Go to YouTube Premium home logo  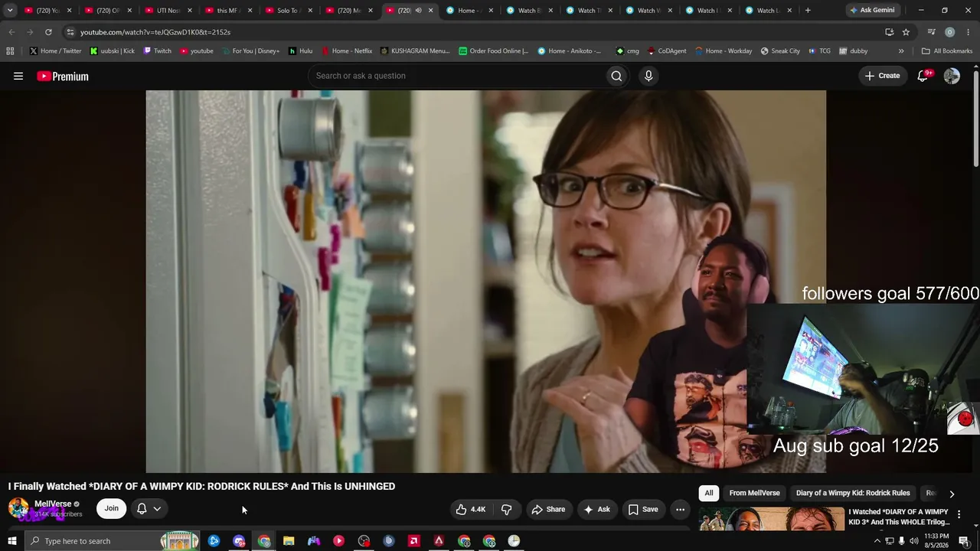point(63,76)
